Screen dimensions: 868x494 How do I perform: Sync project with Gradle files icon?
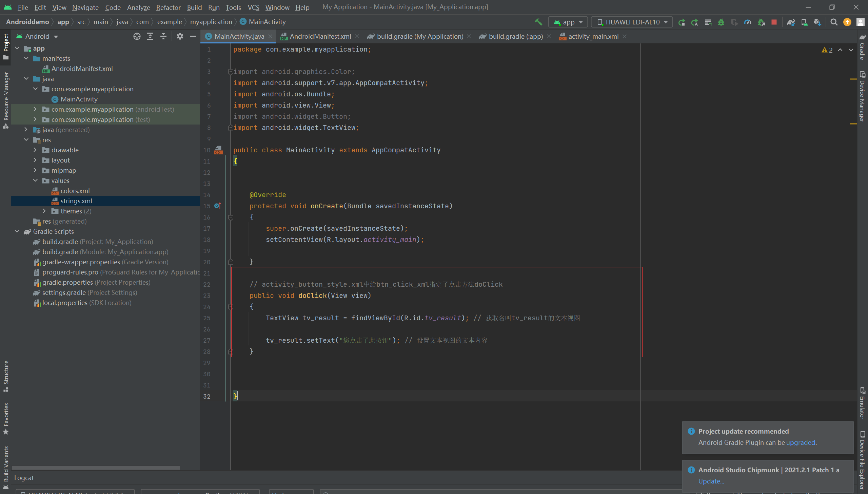(791, 22)
